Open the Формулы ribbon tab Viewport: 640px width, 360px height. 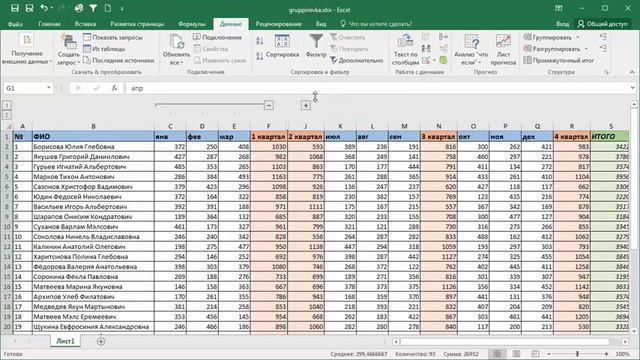coord(192,24)
